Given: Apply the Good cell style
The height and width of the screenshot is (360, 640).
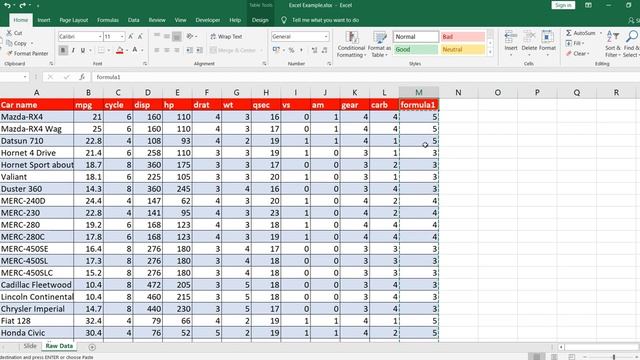Looking at the screenshot, I should [416, 49].
